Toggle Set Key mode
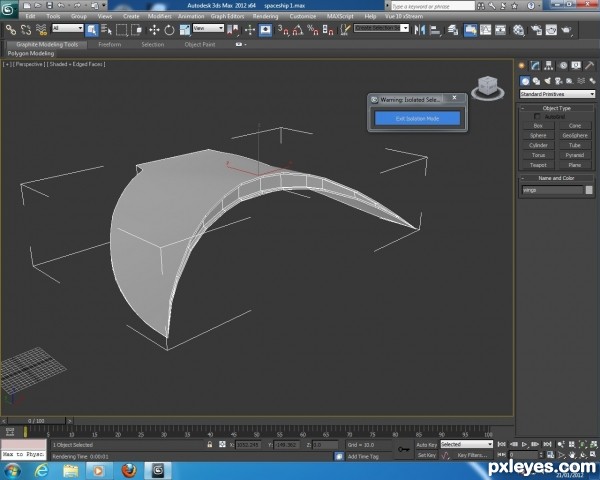Image resolution: width=600 pixels, height=480 pixels. 426,455
